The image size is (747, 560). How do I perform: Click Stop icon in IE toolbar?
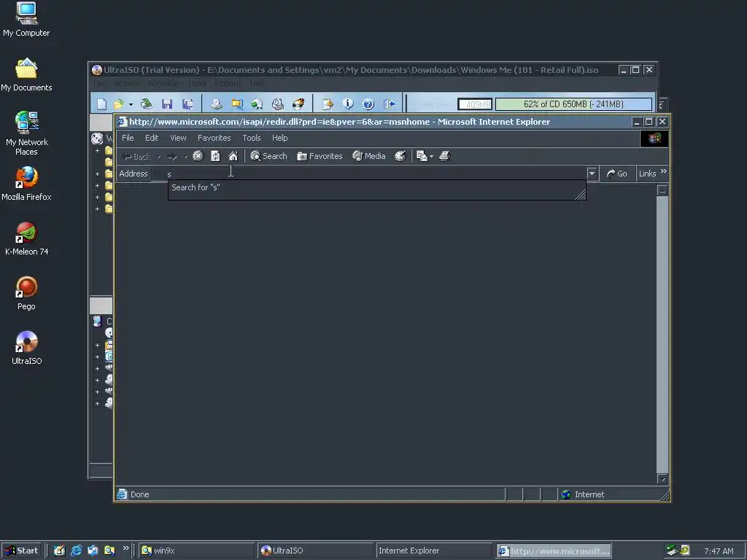click(x=198, y=156)
